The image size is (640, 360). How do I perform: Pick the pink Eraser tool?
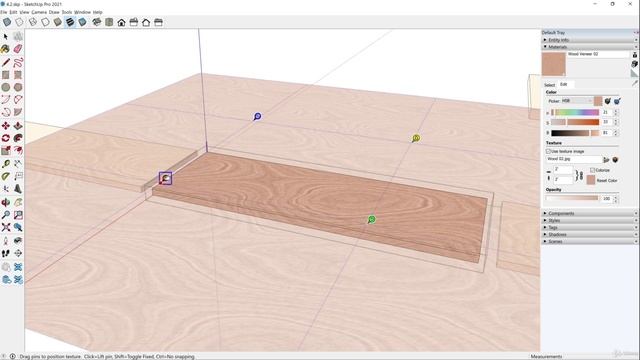coord(18,49)
